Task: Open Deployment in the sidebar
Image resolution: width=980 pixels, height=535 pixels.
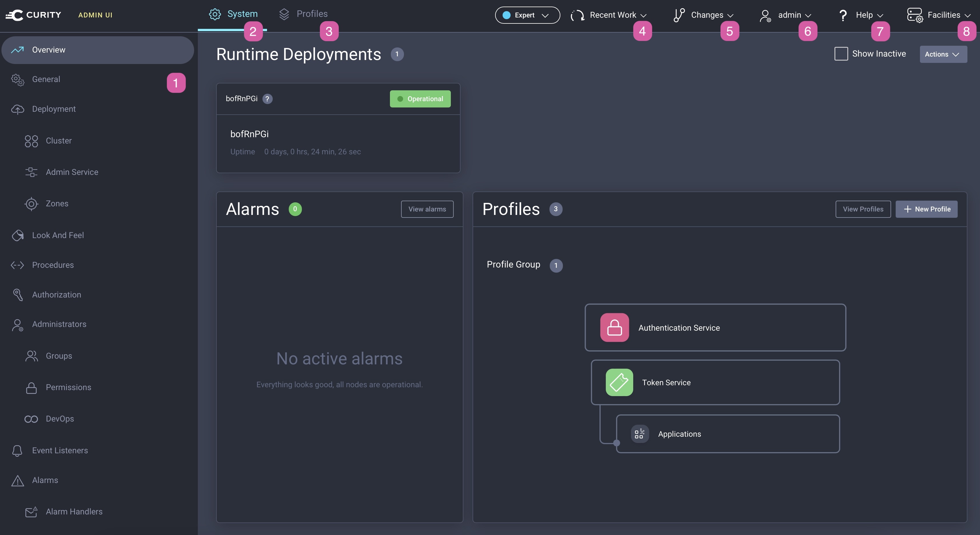Action: coord(98,109)
